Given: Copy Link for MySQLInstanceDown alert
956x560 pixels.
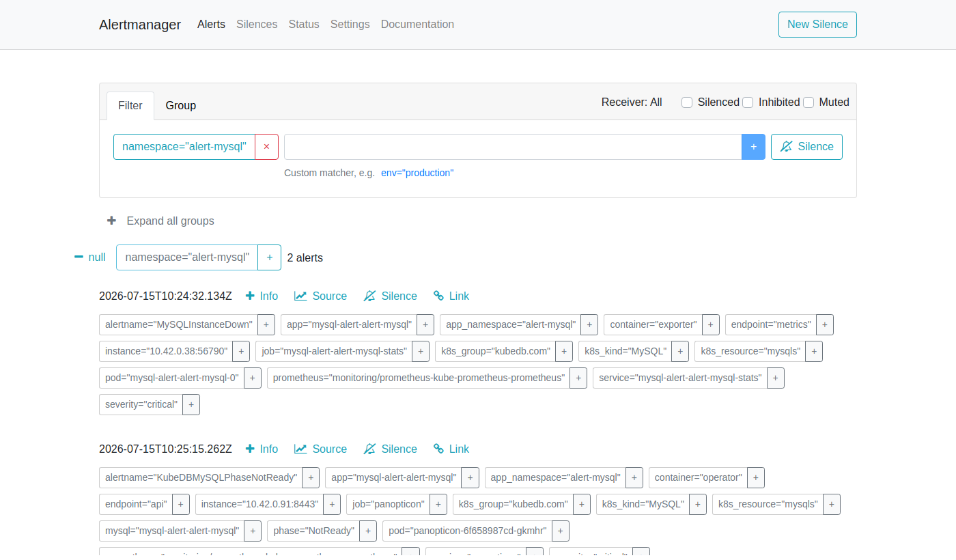Looking at the screenshot, I should (x=451, y=296).
